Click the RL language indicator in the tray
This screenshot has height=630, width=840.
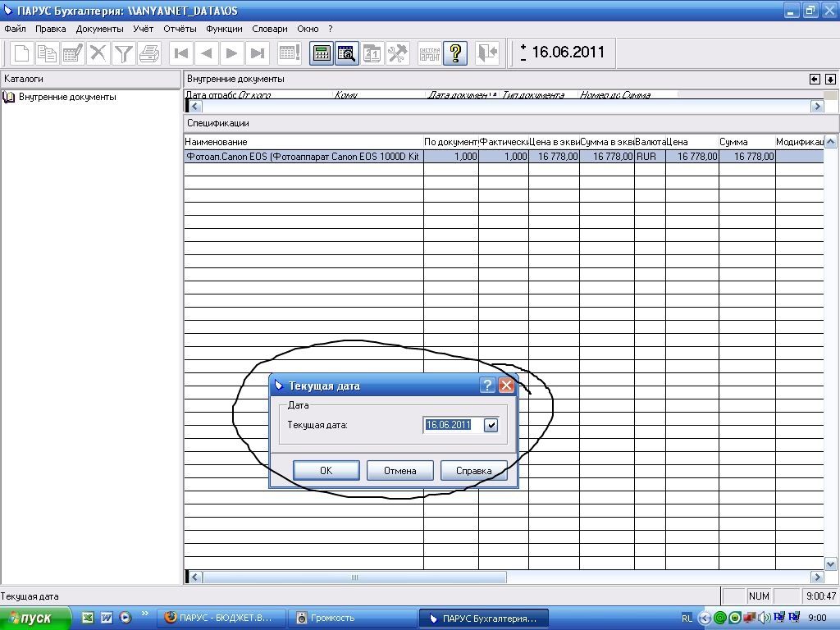[687, 619]
